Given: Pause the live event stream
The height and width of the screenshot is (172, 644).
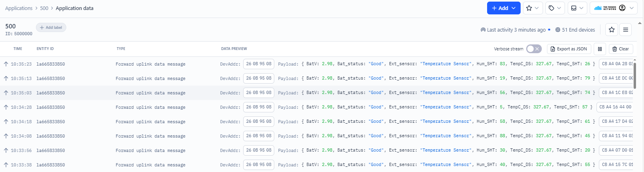Looking at the screenshot, I should click(x=600, y=49).
